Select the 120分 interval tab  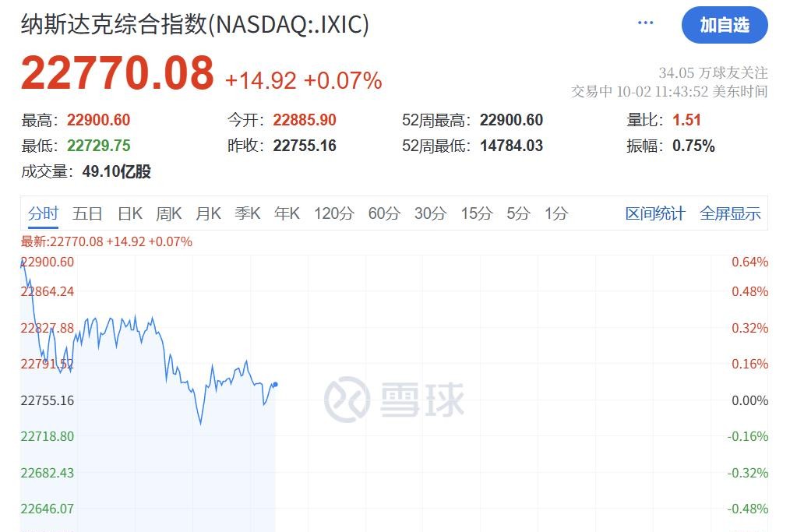(x=333, y=213)
